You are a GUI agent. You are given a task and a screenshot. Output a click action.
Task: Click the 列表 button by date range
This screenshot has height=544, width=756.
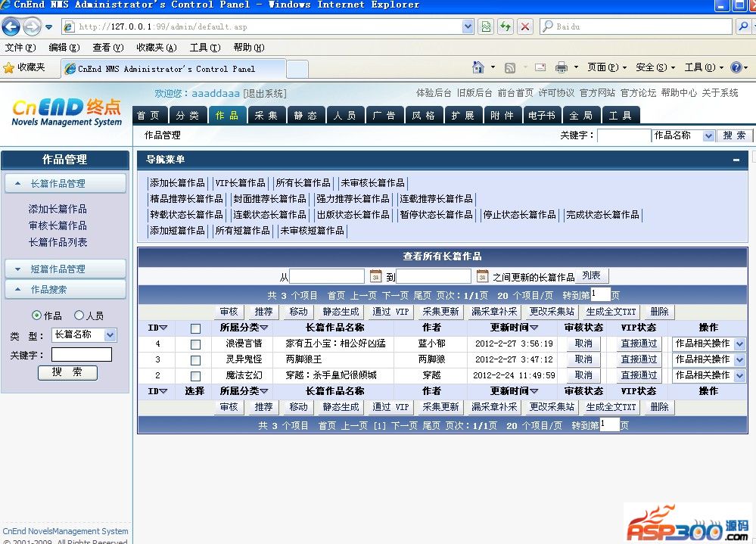coord(592,275)
